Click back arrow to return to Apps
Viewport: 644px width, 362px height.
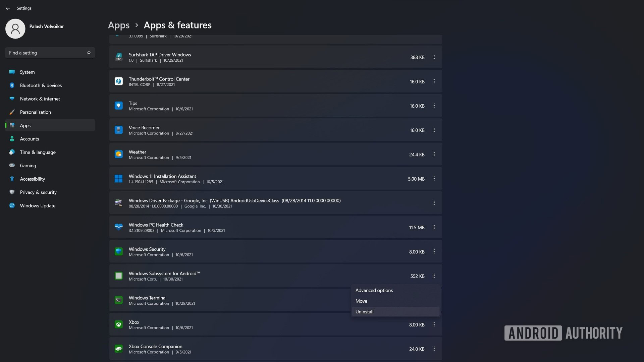click(x=8, y=7)
